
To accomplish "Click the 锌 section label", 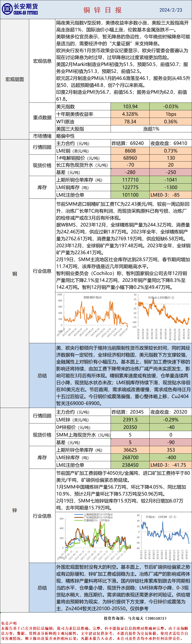I will tap(15, 510).
